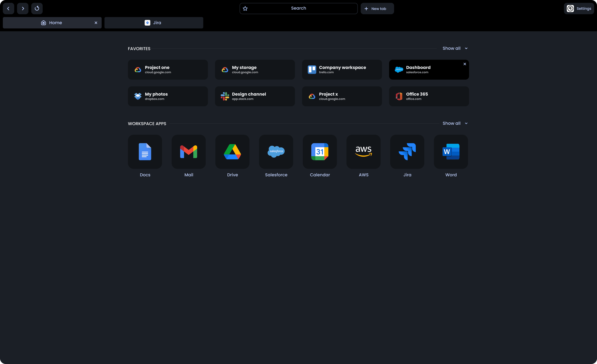This screenshot has height=364, width=597.
Task: Open the Word app icon
Action: 451,152
